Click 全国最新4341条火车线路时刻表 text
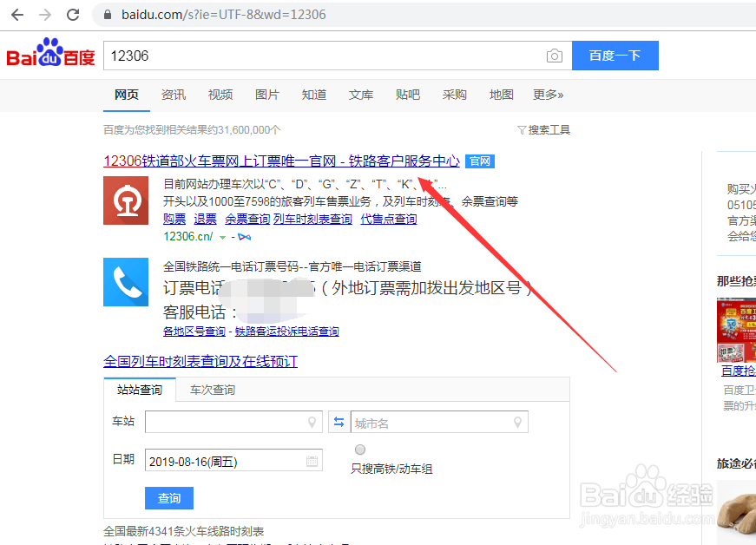Viewport: 756px width, 545px height. pyautogui.click(x=184, y=531)
